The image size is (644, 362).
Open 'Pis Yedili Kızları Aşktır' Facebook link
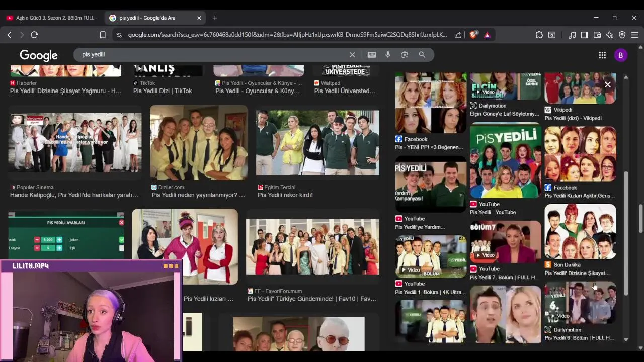(x=580, y=196)
